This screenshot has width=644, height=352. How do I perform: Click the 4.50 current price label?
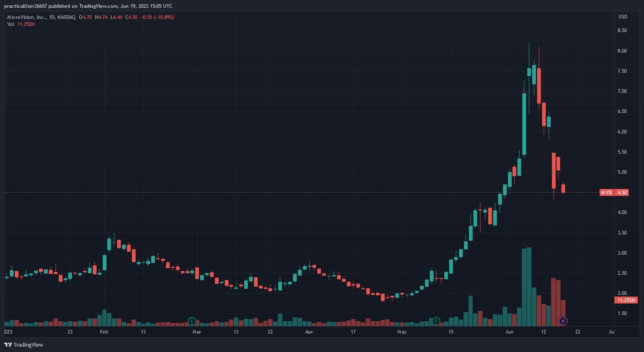pos(622,192)
